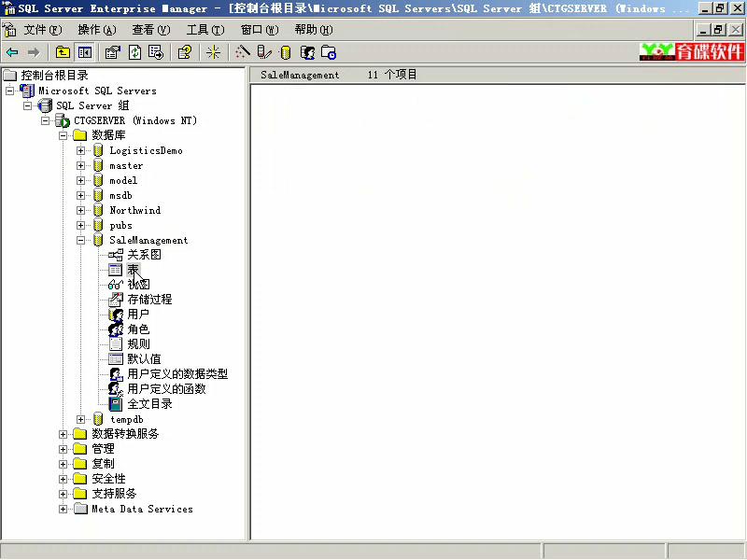The width and height of the screenshot is (747, 560).
Task: Expand the master database
Action: tap(81, 166)
